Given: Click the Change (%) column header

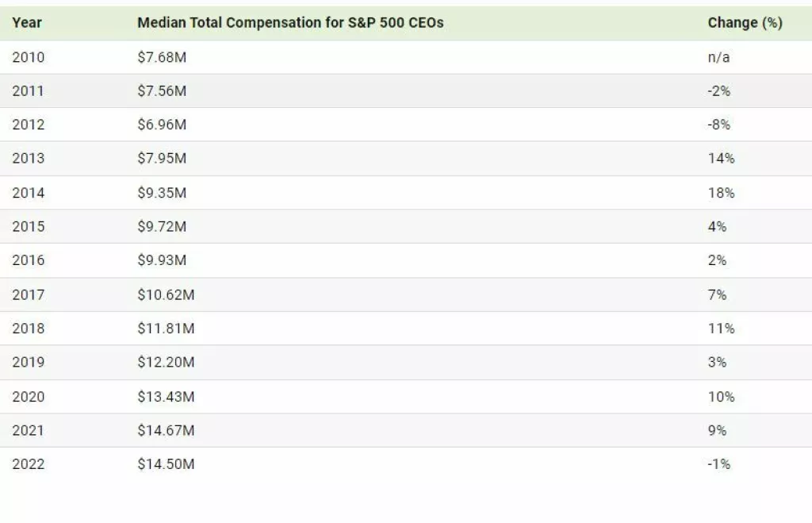Looking at the screenshot, I should pyautogui.click(x=745, y=23).
